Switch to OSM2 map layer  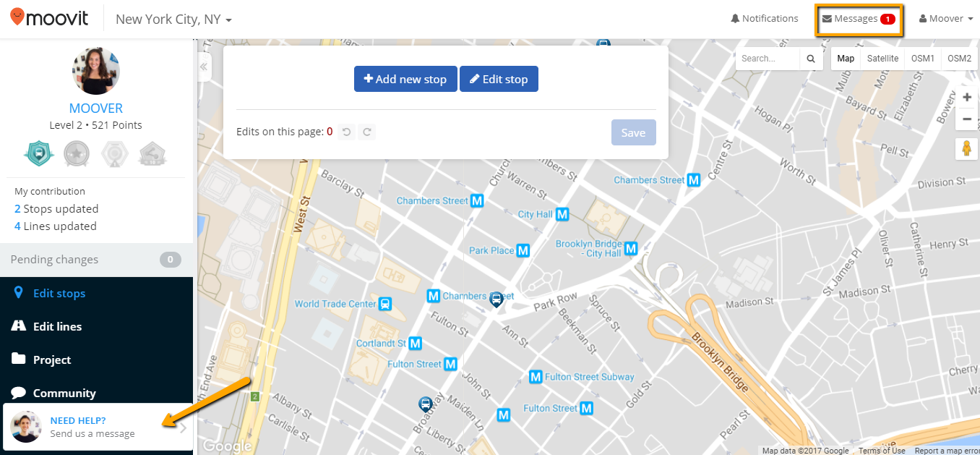[960, 59]
